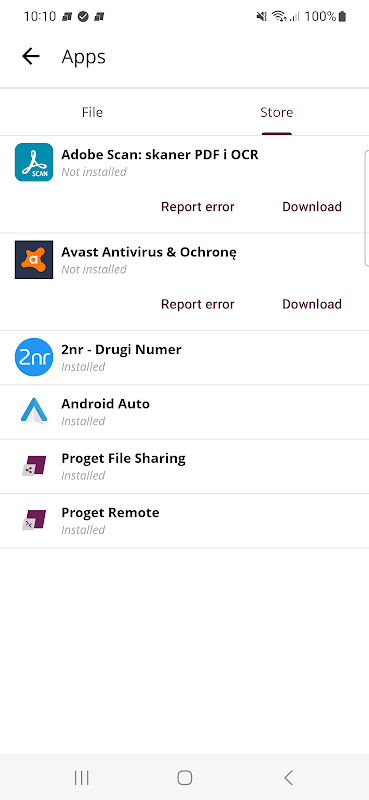The image size is (369, 800).
Task: Tap the side edge panel handle
Action: pyautogui.click(x=366, y=208)
